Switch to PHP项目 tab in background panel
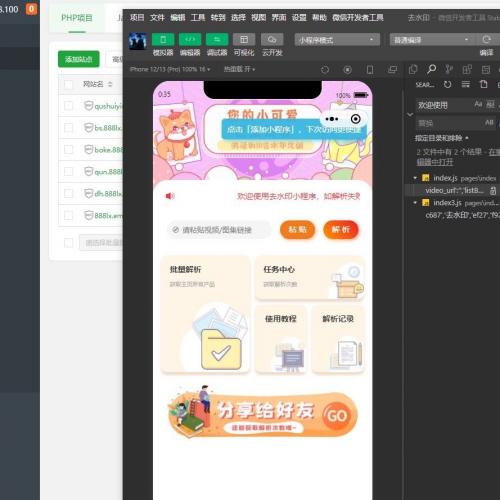The height and width of the screenshot is (500, 500). (x=77, y=18)
